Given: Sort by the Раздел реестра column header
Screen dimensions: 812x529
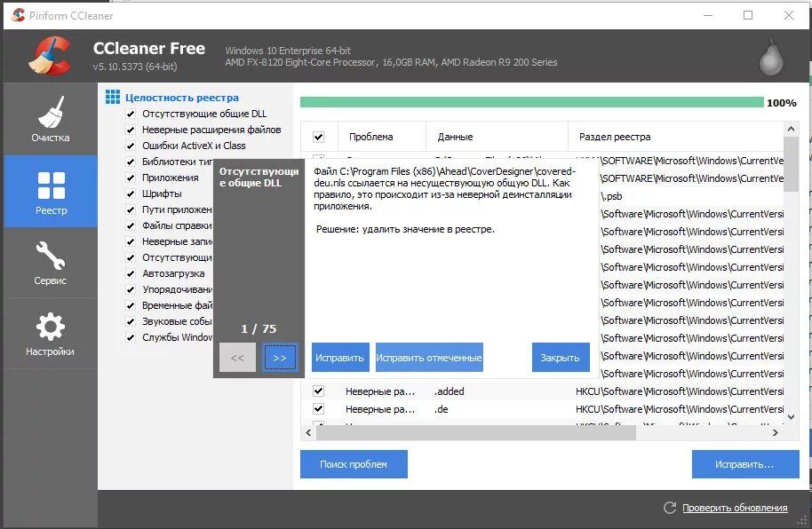Looking at the screenshot, I should click(x=676, y=137).
